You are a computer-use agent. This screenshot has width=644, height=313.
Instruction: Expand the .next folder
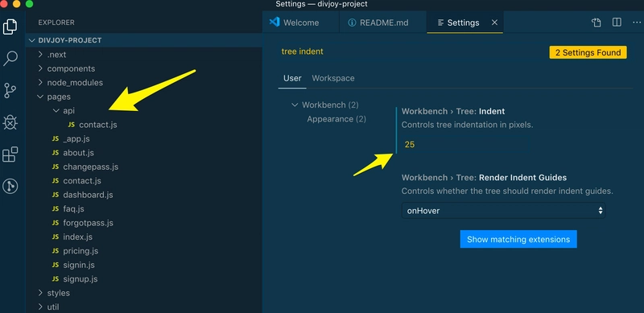tap(144, 55)
